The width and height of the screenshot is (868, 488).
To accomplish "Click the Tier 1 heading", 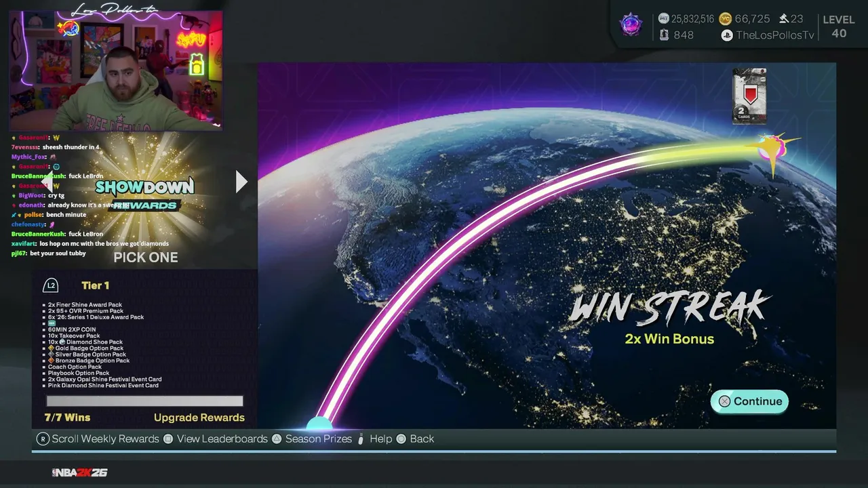I will [95, 285].
